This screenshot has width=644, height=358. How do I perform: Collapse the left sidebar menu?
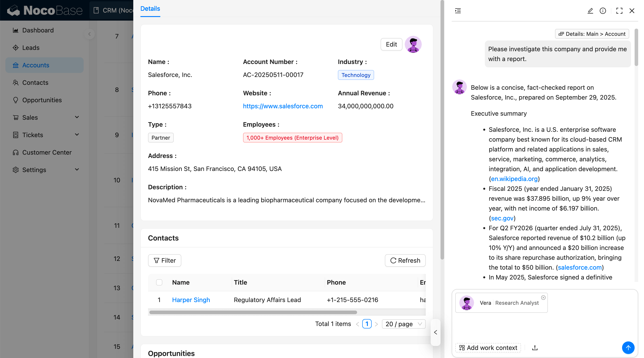coord(89,34)
